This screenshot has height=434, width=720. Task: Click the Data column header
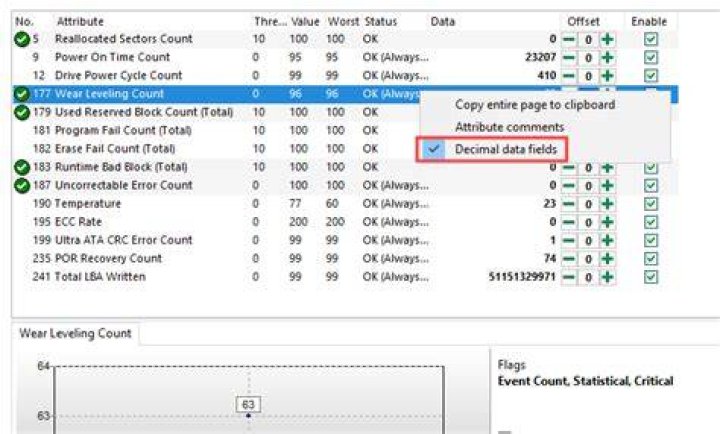click(x=443, y=22)
